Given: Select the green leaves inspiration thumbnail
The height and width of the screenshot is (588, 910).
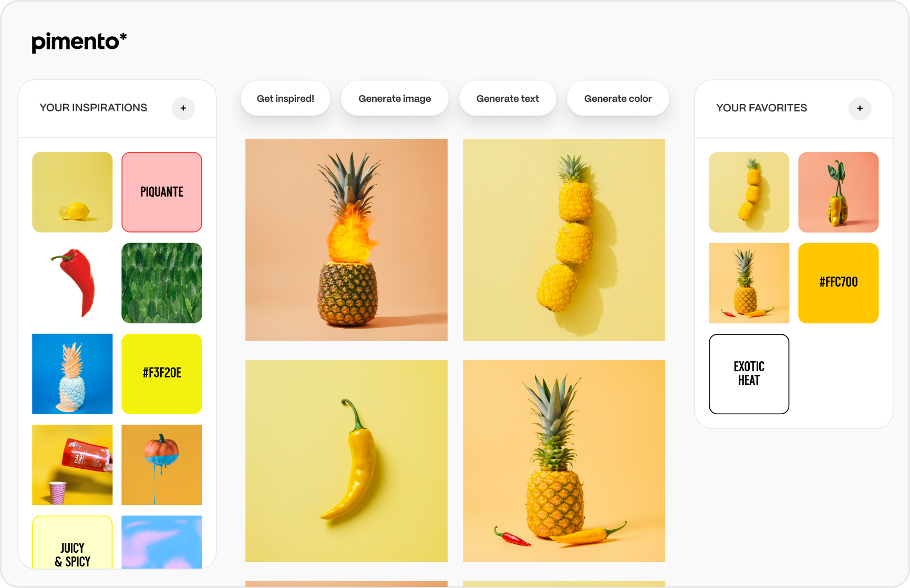Looking at the screenshot, I should click(162, 283).
